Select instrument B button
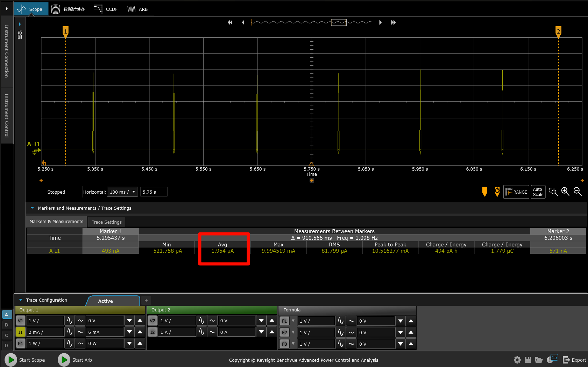Image resolution: width=588 pixels, height=367 pixels. [x=6, y=325]
